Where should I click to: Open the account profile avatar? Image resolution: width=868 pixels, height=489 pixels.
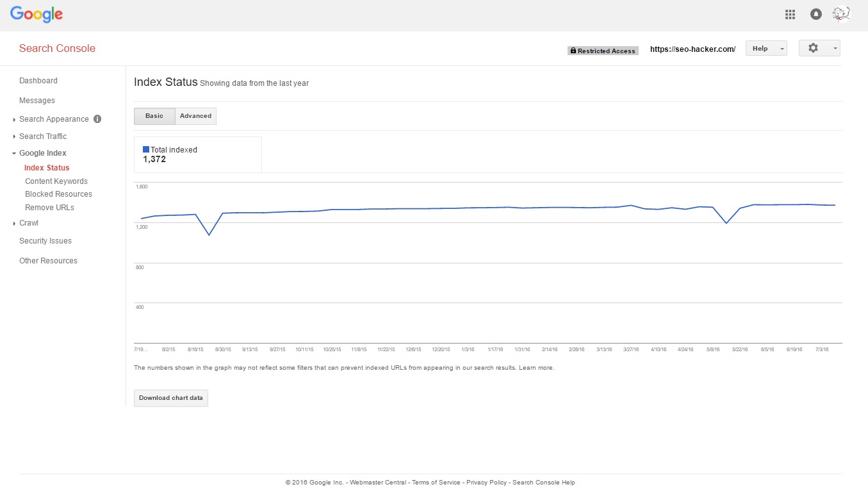(840, 14)
